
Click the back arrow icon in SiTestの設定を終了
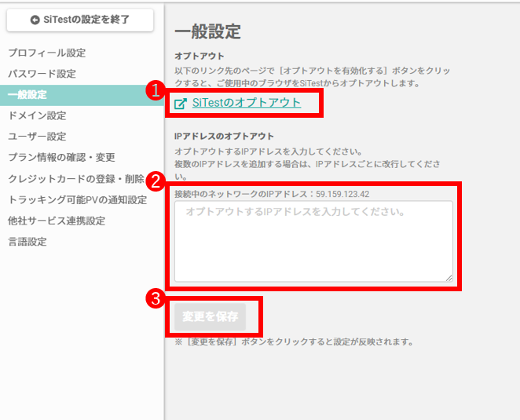(35, 20)
